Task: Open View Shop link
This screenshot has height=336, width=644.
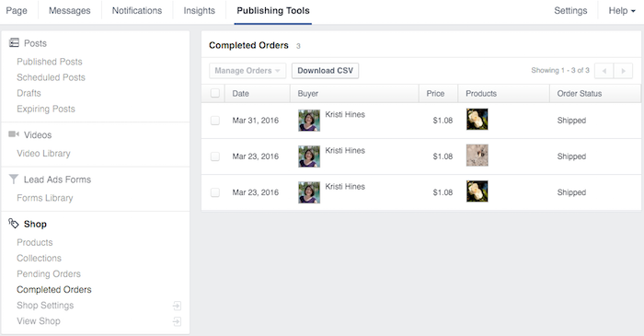Action: 39,321
